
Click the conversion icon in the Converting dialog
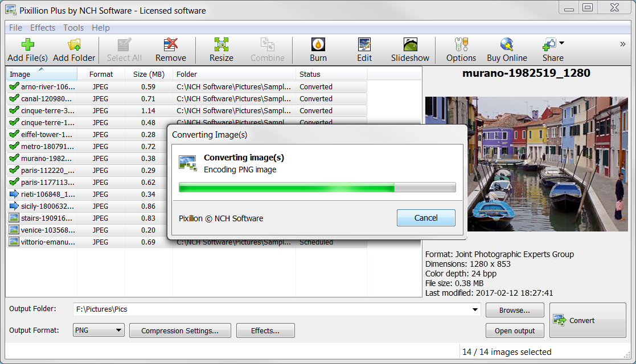point(188,163)
